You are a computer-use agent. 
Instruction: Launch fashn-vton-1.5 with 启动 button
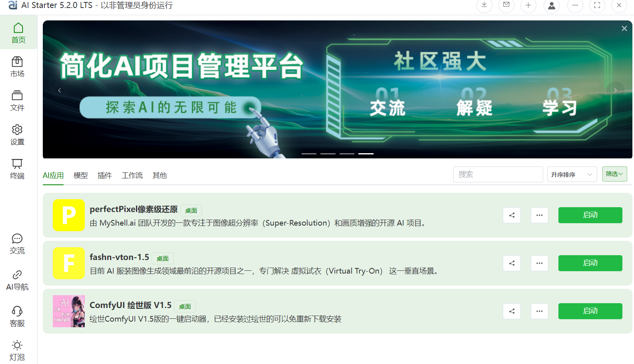click(x=590, y=263)
